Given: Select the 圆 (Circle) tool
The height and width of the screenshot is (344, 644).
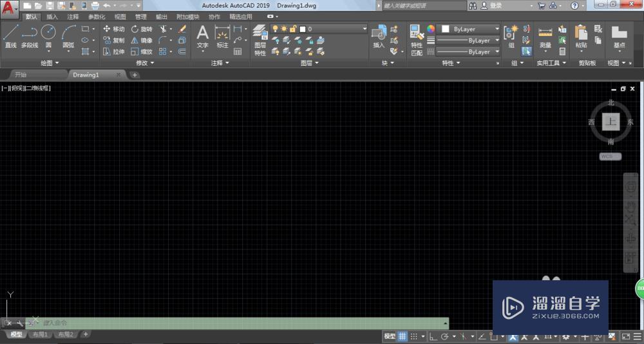Looking at the screenshot, I should [x=48, y=37].
